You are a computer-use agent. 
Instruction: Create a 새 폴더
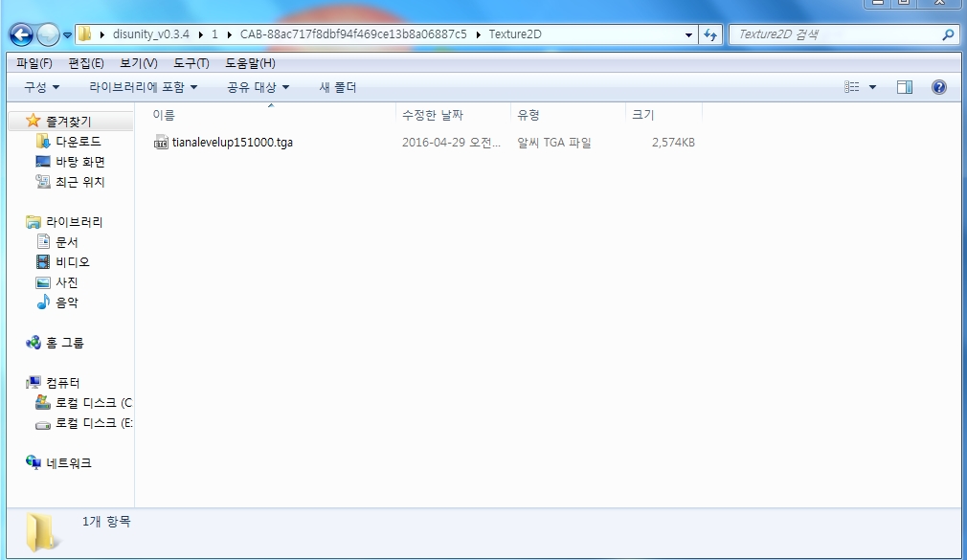tap(337, 87)
